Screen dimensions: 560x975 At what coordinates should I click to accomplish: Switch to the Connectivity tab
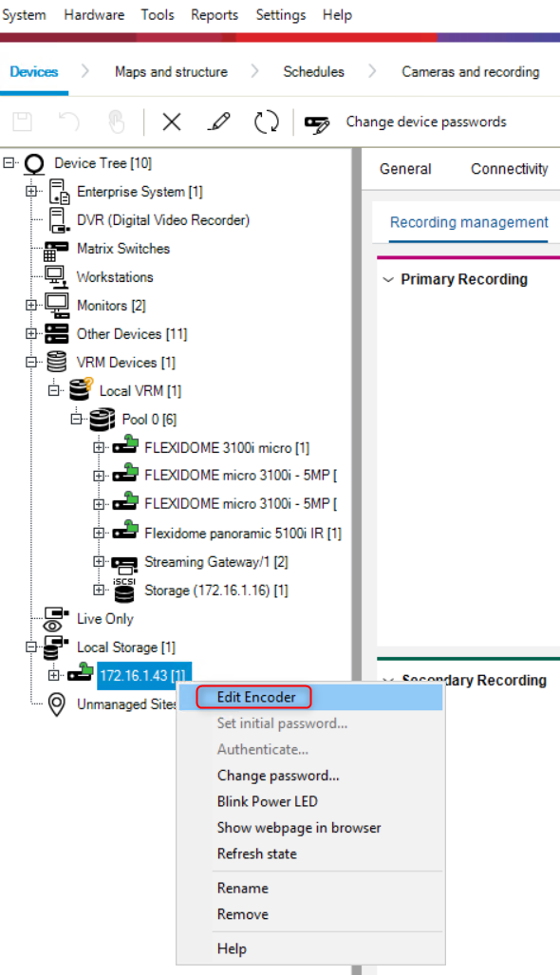509,169
